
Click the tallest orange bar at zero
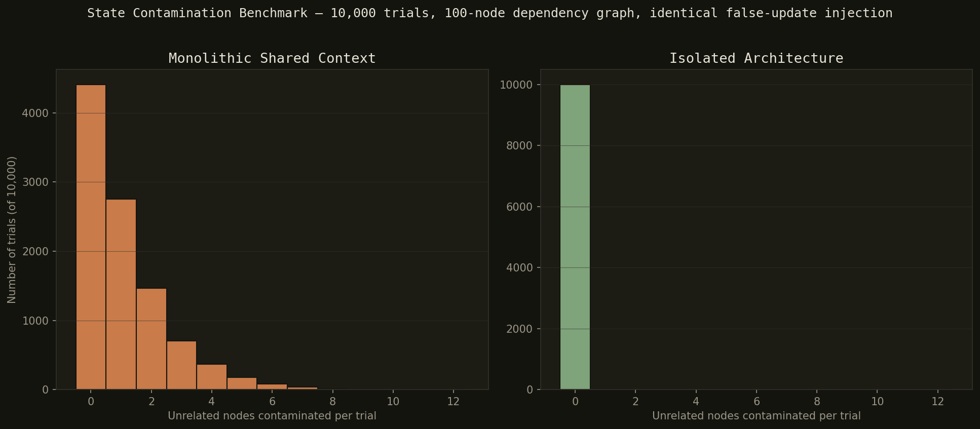coord(91,237)
